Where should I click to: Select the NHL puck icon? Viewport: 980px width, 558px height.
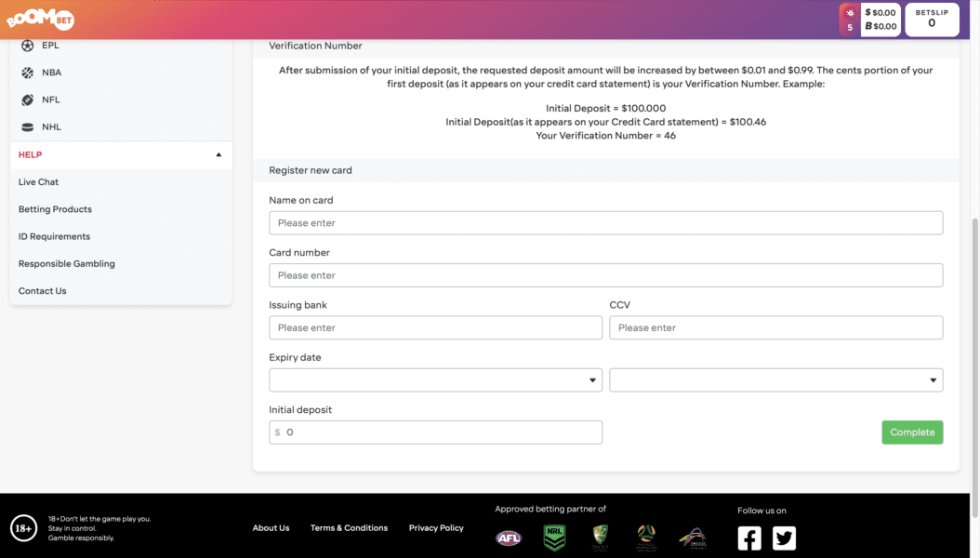(26, 126)
